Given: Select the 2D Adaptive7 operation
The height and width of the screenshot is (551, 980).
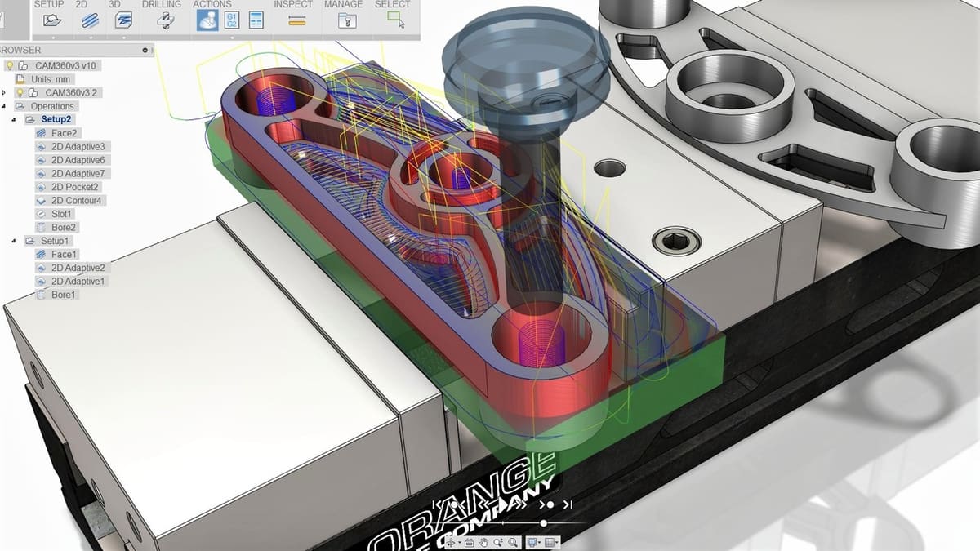Looking at the screenshot, I should 78,173.
